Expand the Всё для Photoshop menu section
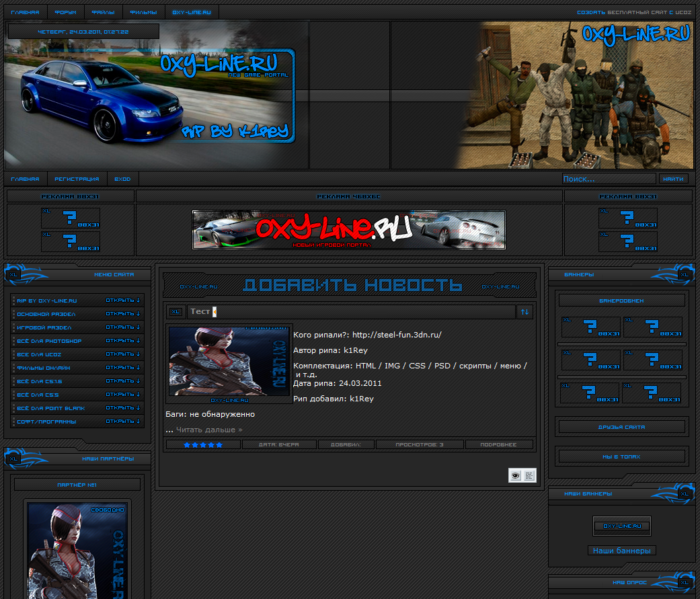The width and height of the screenshot is (700, 599). pos(77,341)
